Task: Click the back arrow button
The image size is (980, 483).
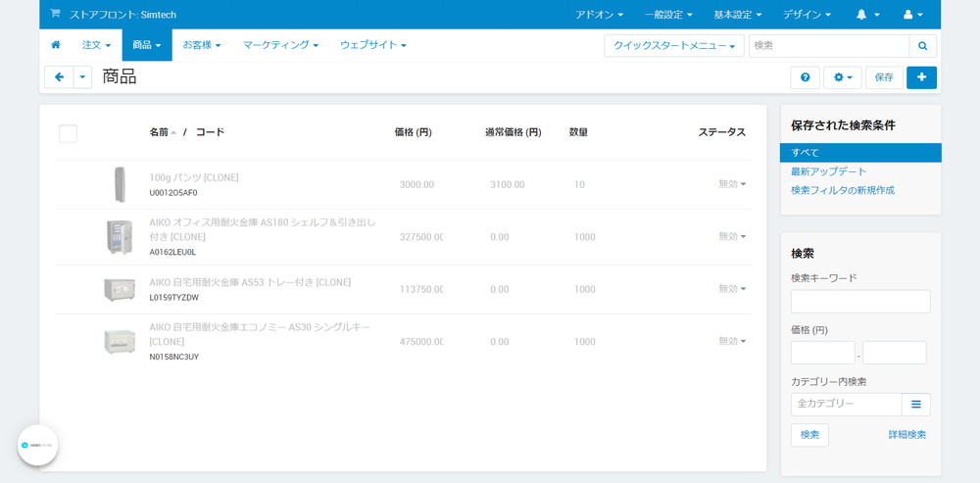Action: [x=60, y=76]
